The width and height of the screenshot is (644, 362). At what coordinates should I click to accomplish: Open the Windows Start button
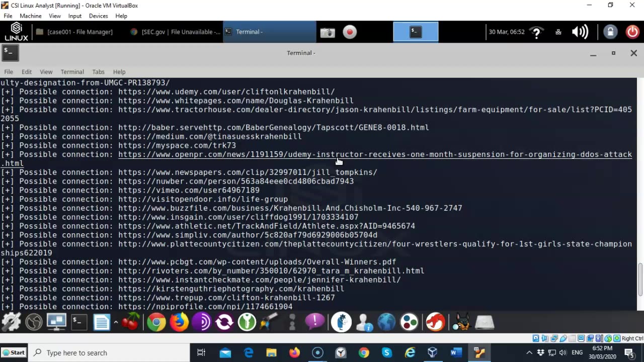pos(14,352)
